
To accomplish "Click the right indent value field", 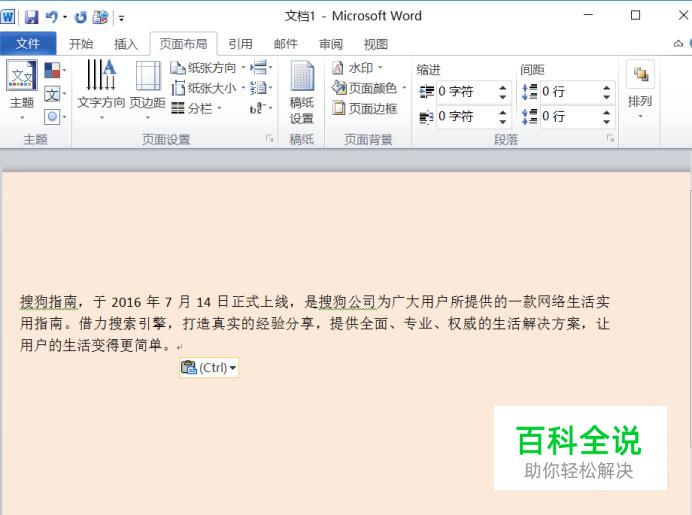I will pyautogui.click(x=466, y=117).
